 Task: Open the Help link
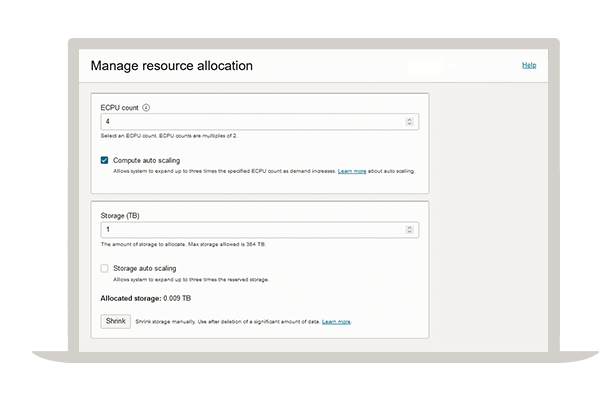[528, 65]
